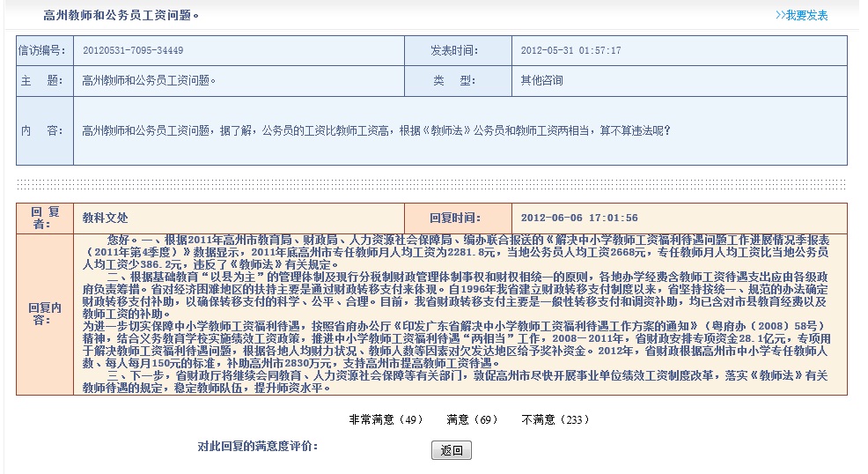Click the reply time 2012-06-06 17:01:56

pos(579,218)
